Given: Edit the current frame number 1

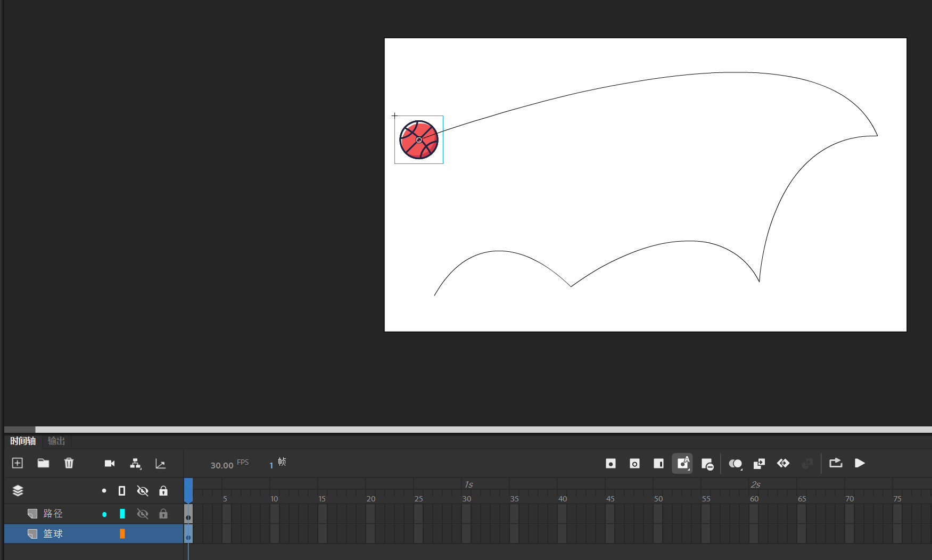Looking at the screenshot, I should (x=271, y=465).
